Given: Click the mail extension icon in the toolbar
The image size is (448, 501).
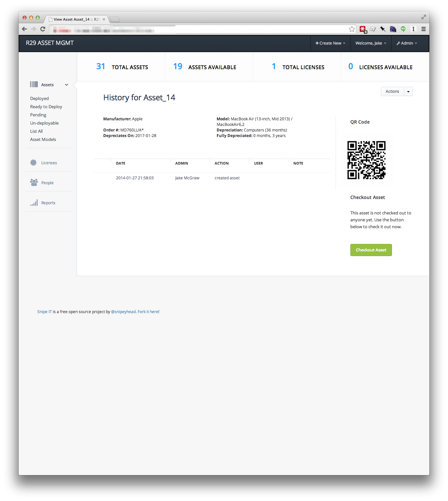Looking at the screenshot, I should pyautogui.click(x=373, y=29).
